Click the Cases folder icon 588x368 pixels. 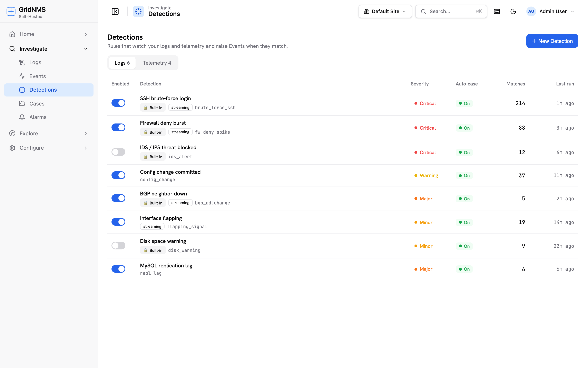click(22, 103)
